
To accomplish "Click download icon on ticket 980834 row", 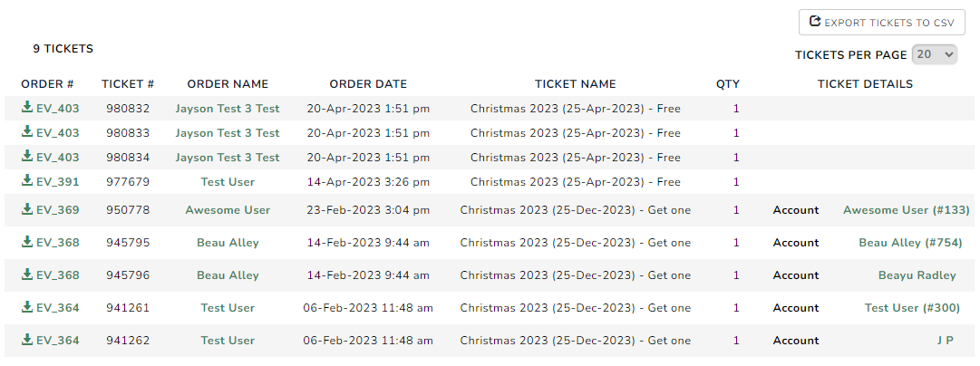I will point(27,156).
